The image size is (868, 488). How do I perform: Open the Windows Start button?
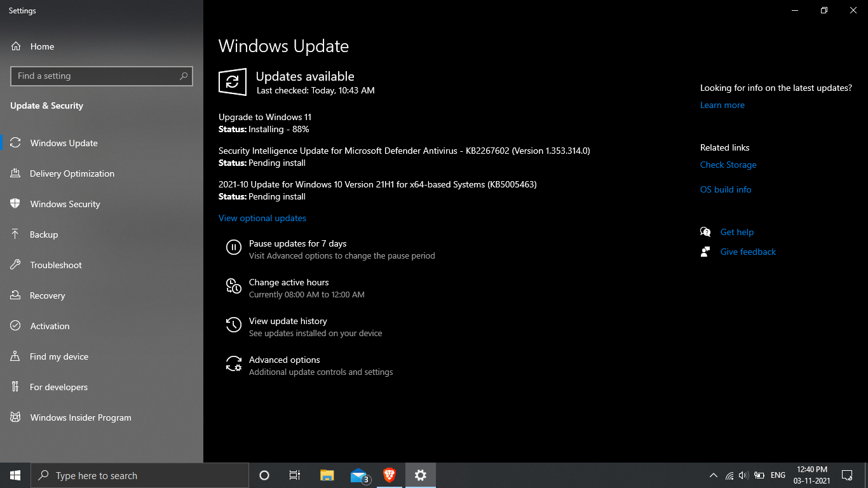click(15, 475)
